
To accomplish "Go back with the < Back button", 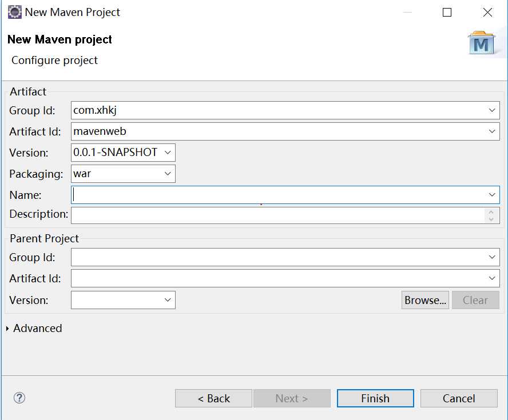I will (x=213, y=398).
